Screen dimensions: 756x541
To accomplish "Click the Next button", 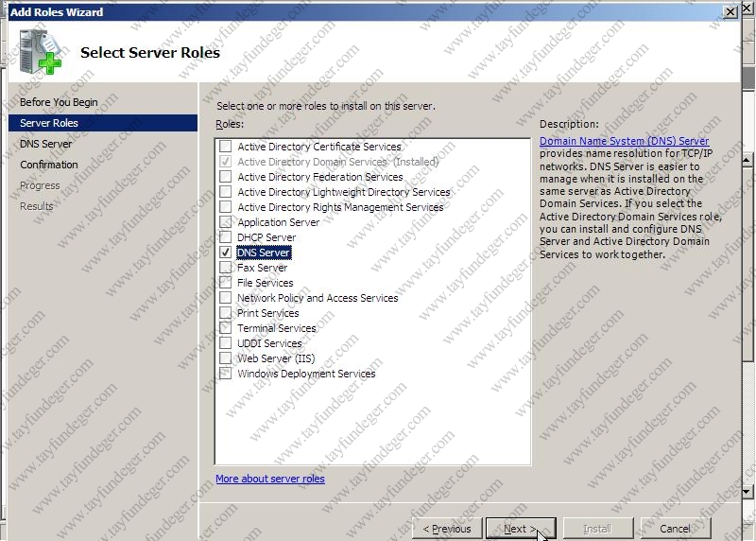I will pos(521,529).
